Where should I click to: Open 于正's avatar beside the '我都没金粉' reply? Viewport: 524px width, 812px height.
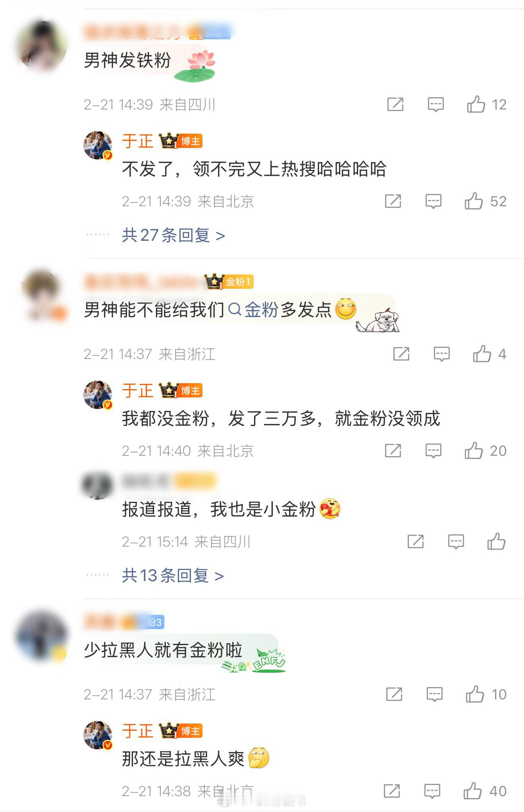pyautogui.click(x=98, y=395)
